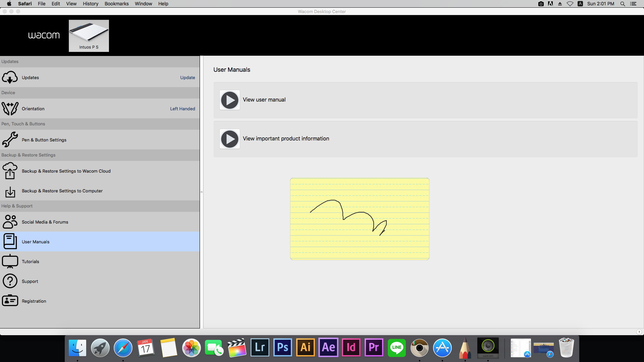Click the camera icon in menu bar
This screenshot has height=362, width=644.
click(541, 4)
